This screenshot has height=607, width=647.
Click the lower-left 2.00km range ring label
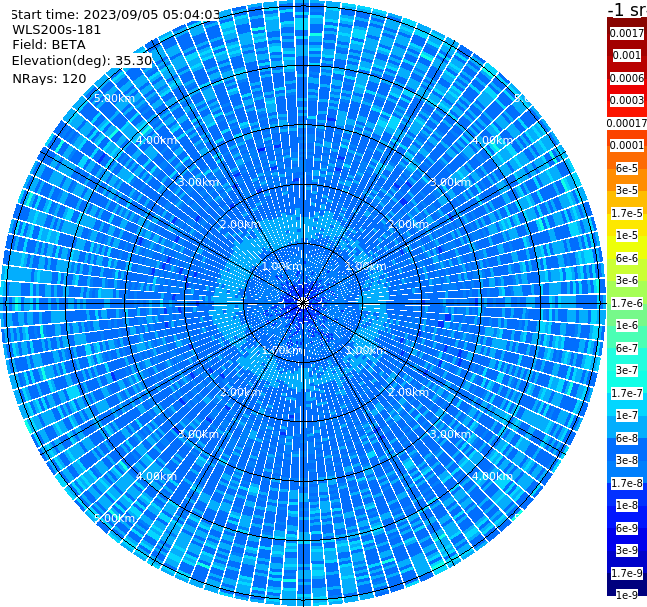click(240, 392)
